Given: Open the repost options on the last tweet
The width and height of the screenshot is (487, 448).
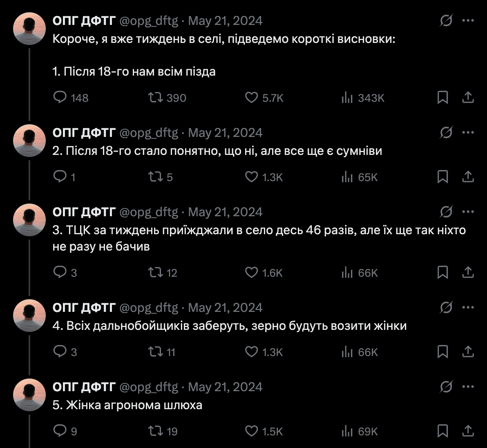Looking at the screenshot, I should click(x=155, y=431).
